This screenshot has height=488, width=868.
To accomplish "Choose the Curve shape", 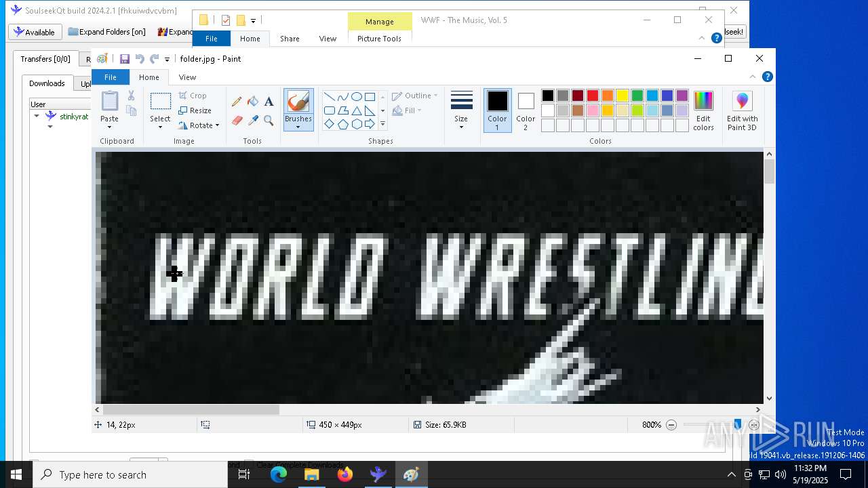I will (342, 96).
